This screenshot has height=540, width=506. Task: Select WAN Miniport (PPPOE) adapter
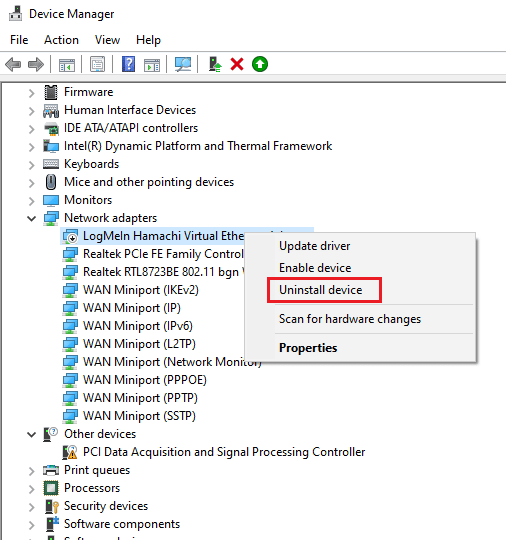click(145, 380)
